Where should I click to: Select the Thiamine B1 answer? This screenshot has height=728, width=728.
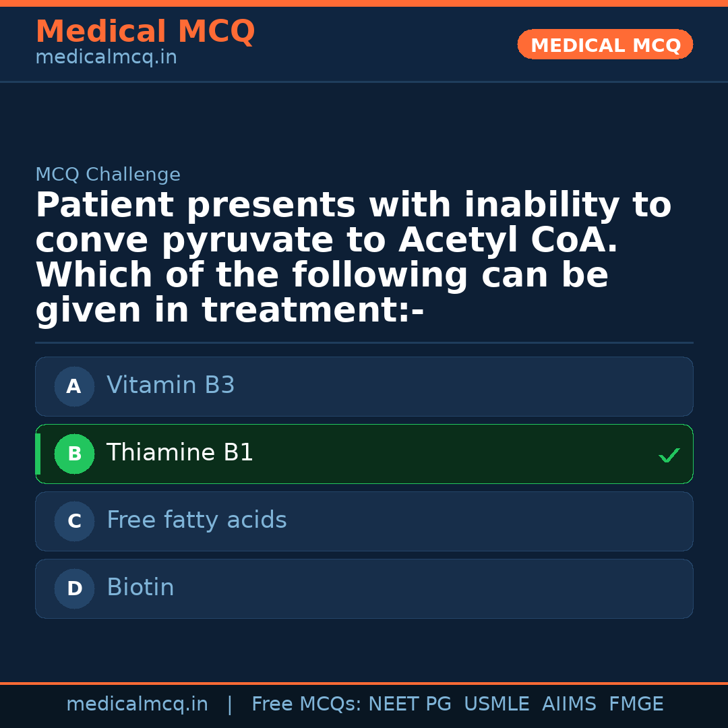(180, 453)
